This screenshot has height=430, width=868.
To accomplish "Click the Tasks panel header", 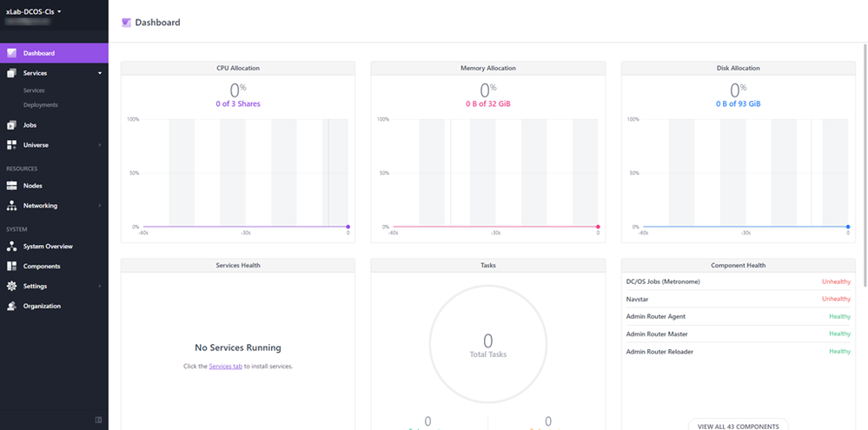I will pyautogui.click(x=488, y=265).
